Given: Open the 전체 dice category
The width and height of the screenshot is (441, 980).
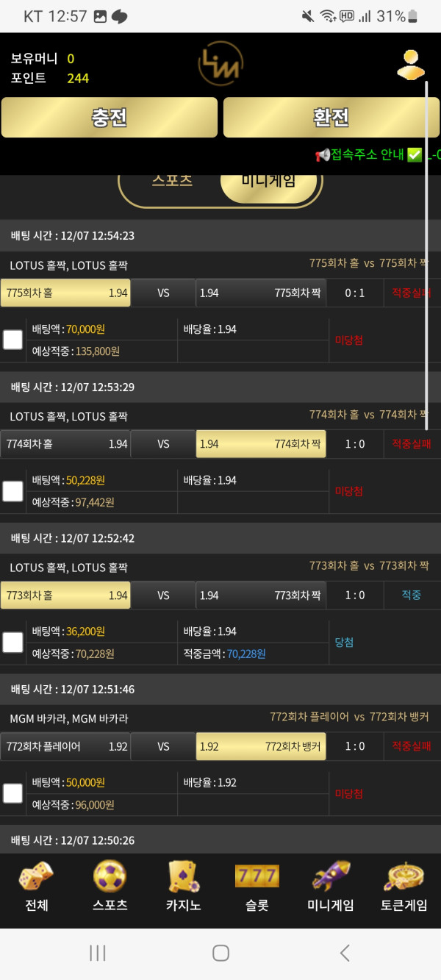Looking at the screenshot, I should 36,887.
